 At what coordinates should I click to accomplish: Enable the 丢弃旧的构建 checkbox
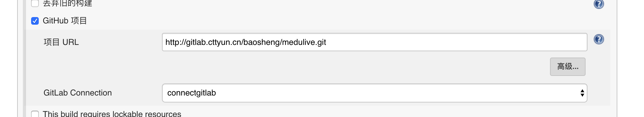coord(35,3)
